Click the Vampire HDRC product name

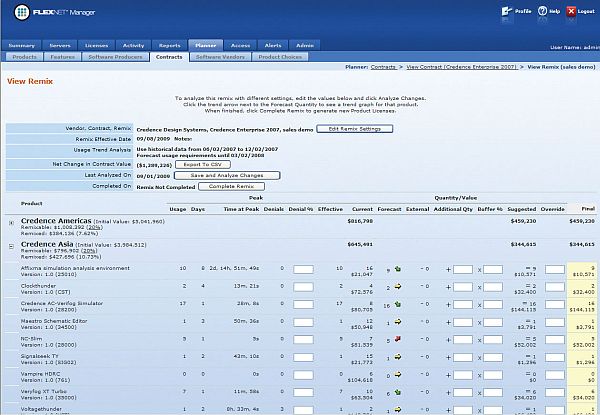pos(40,374)
